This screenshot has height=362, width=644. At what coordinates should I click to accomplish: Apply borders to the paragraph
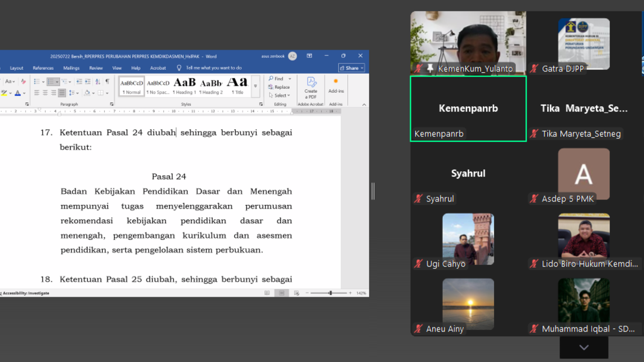click(101, 93)
